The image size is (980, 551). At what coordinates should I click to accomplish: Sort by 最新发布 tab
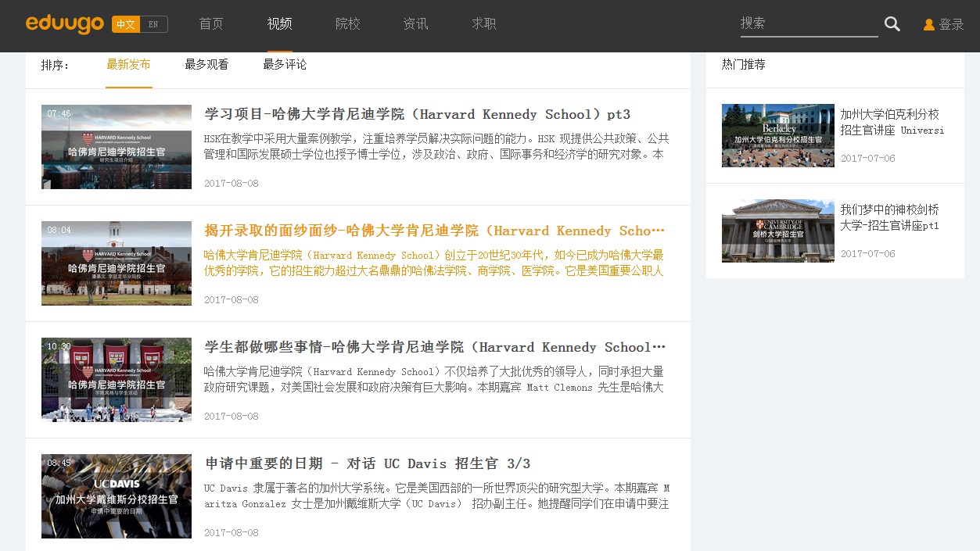click(129, 65)
